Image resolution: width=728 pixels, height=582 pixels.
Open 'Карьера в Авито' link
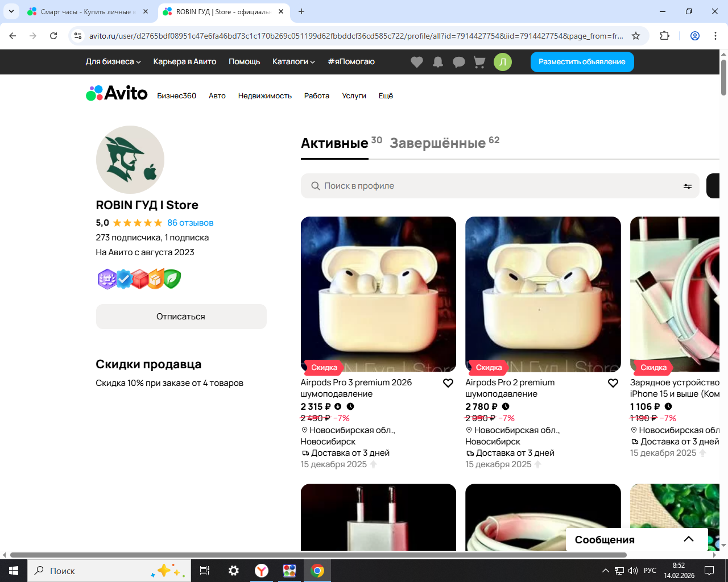[185, 62]
